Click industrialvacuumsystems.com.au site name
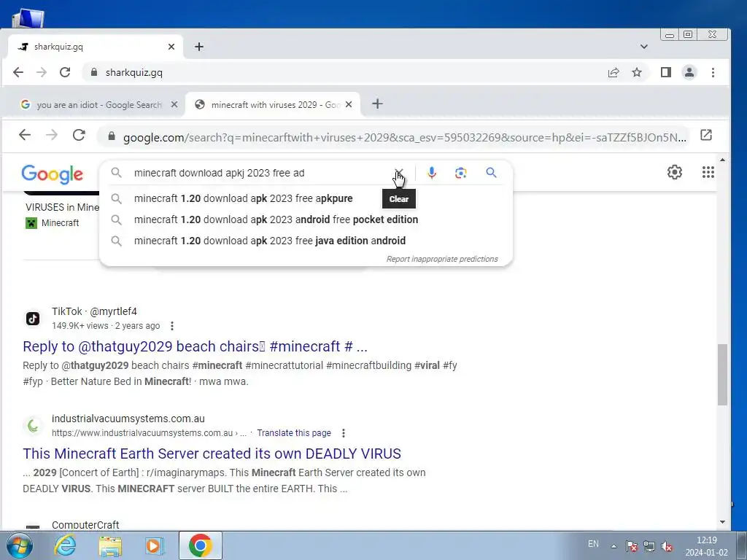 click(128, 419)
